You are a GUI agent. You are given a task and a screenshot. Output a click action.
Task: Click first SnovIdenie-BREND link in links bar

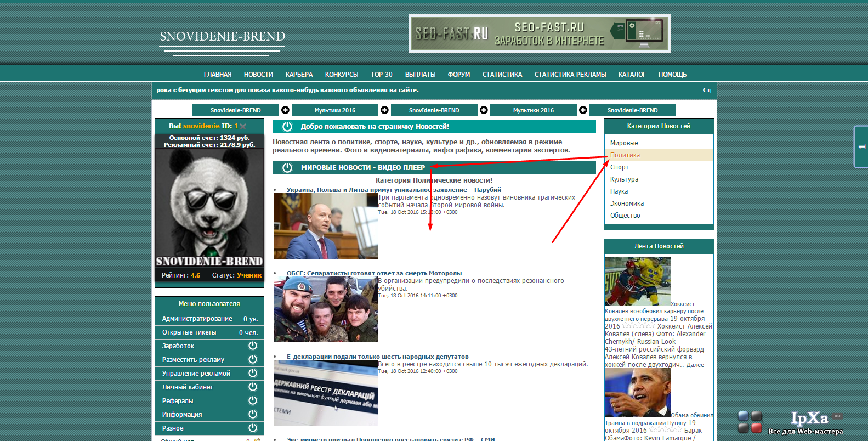click(x=236, y=110)
